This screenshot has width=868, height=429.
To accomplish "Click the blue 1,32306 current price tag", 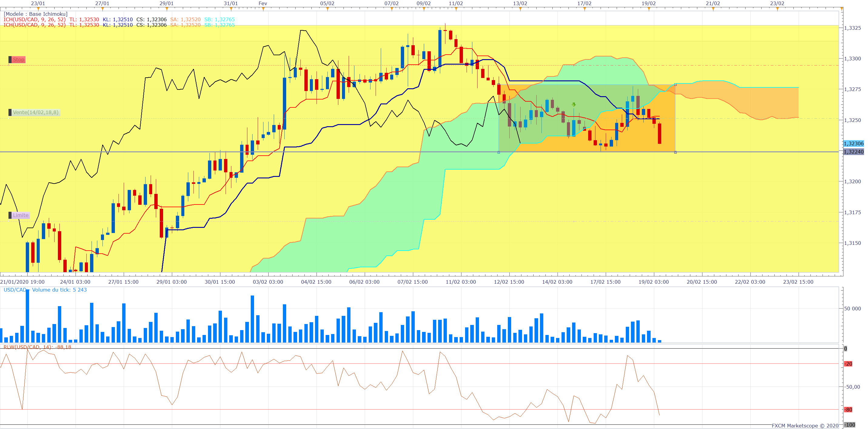I will [853, 144].
